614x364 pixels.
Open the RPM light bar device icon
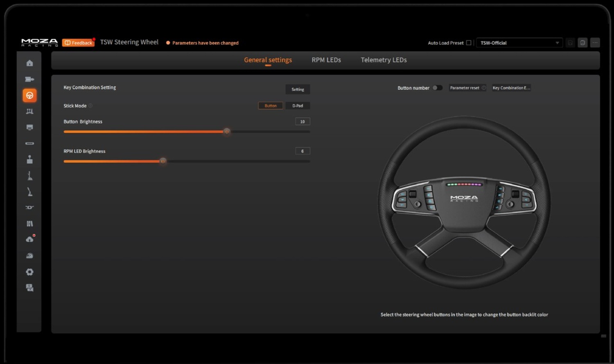(29, 144)
